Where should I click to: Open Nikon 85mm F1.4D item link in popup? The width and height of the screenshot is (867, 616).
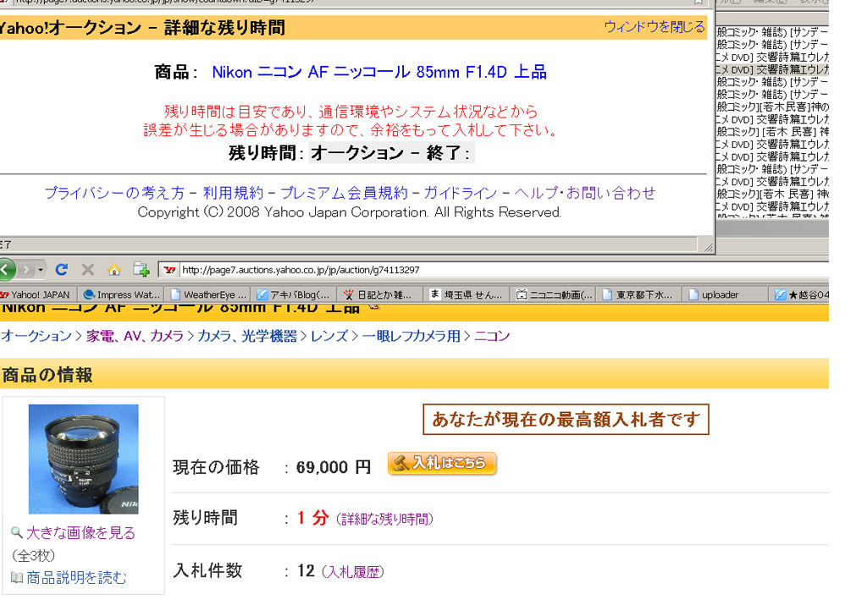[379, 72]
